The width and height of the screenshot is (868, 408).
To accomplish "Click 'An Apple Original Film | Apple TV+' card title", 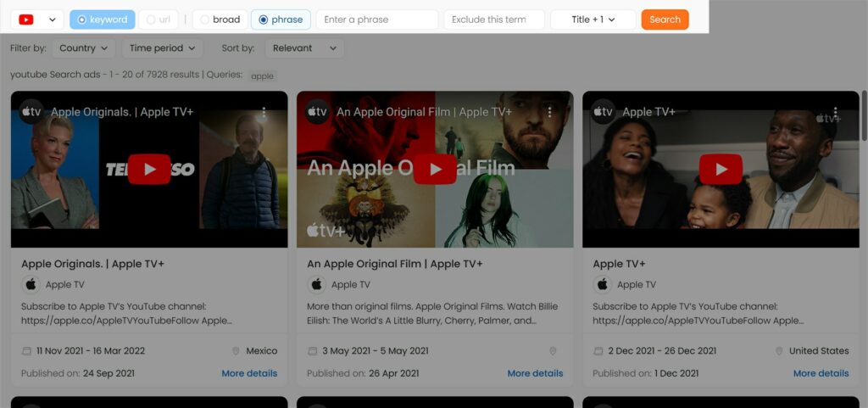I will [395, 264].
